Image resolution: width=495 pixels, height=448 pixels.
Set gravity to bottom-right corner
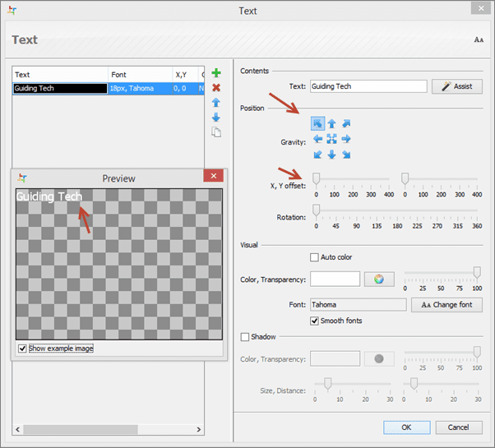click(346, 155)
